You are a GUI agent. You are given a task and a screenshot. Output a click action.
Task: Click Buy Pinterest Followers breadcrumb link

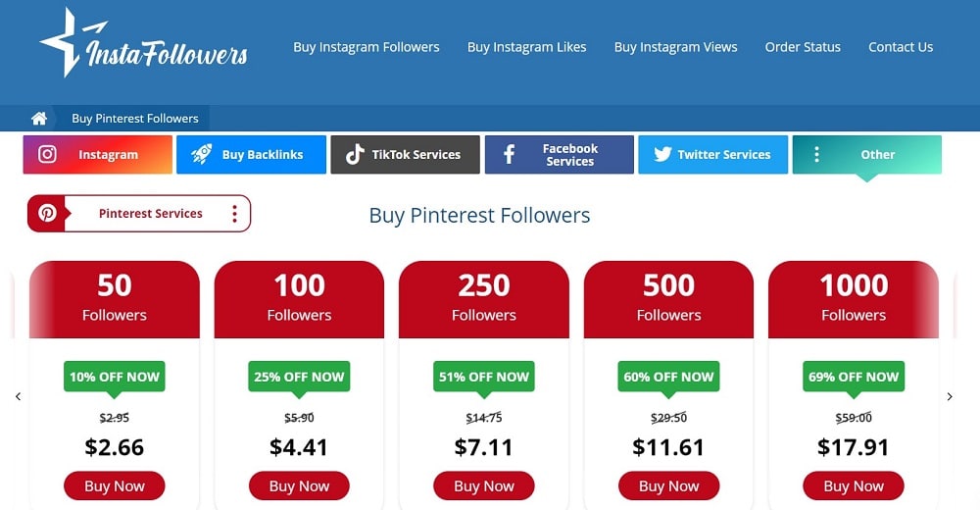tap(135, 119)
